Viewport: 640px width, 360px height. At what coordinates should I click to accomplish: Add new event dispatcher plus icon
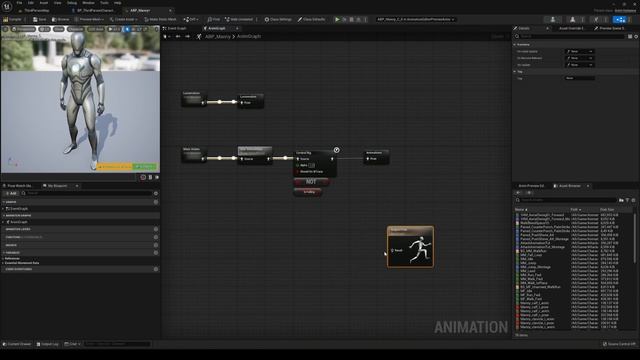pos(156,269)
